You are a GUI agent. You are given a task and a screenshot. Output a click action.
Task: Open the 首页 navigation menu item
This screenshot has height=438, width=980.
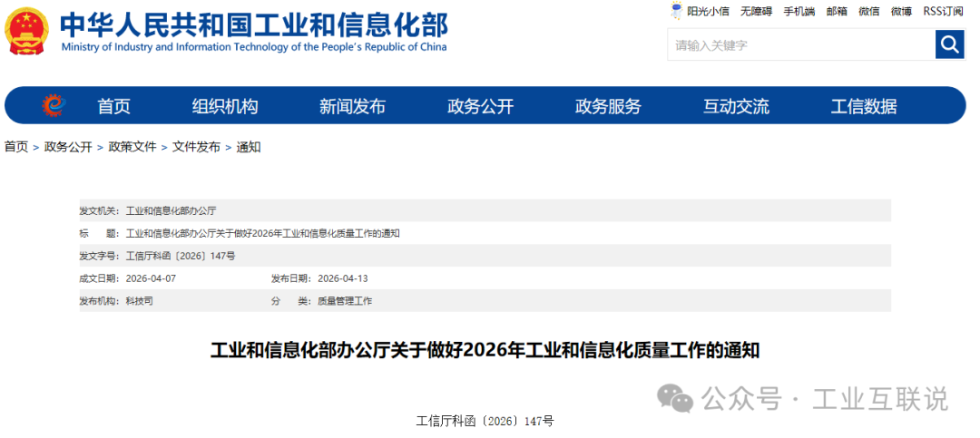(113, 107)
